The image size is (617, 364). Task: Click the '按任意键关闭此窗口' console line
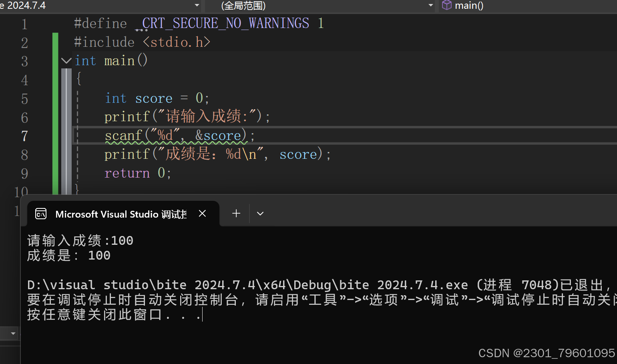pyautogui.click(x=115, y=314)
